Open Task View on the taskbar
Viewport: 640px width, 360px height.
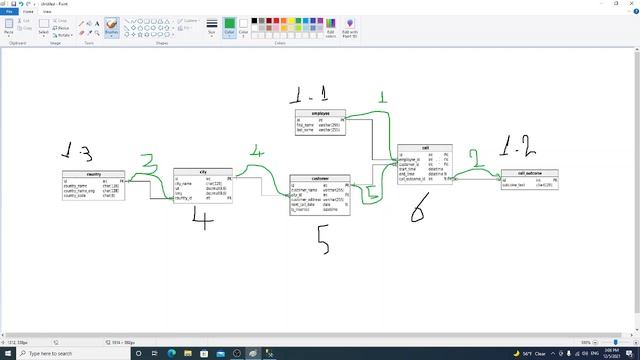point(155,353)
